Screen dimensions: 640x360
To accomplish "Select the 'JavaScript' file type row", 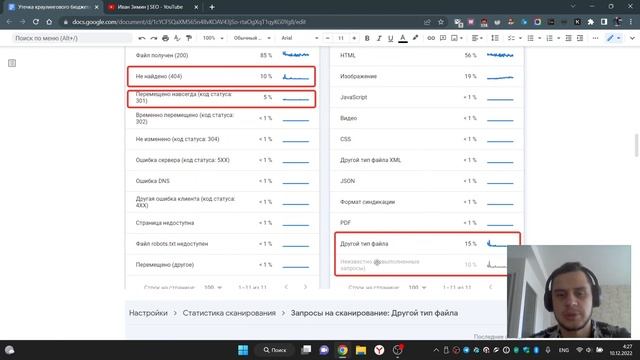I will [427, 97].
